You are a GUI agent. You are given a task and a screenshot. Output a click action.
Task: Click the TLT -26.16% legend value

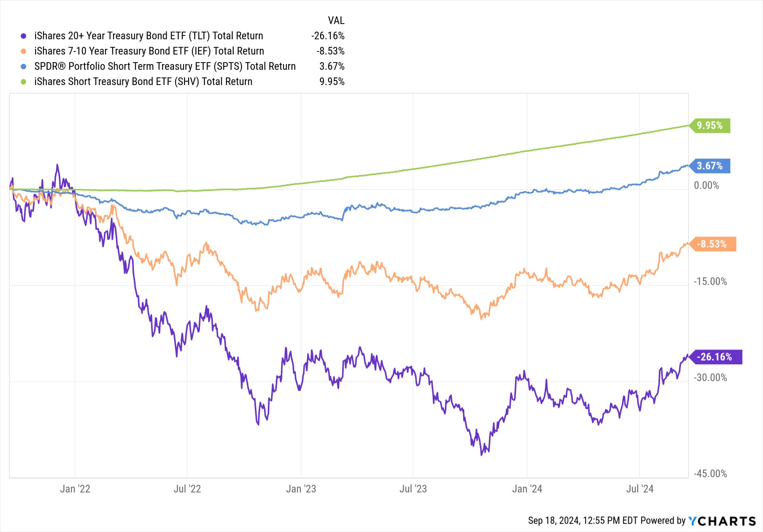(328, 36)
